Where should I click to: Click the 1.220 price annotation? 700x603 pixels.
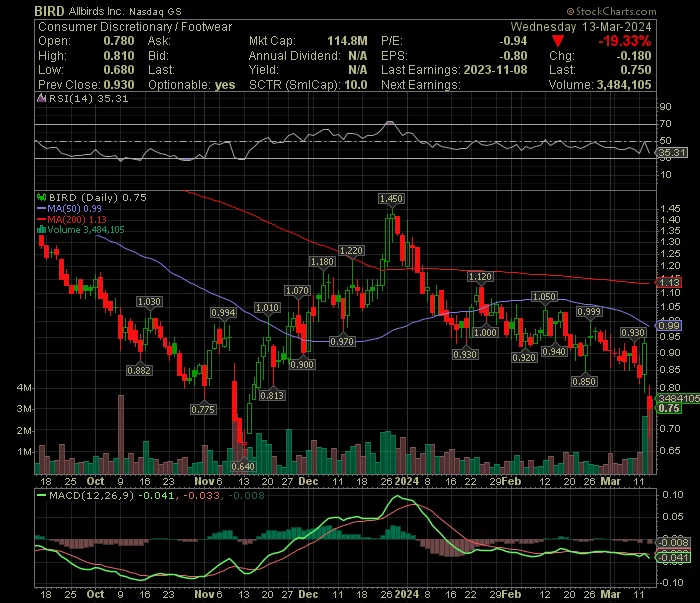pos(351,251)
